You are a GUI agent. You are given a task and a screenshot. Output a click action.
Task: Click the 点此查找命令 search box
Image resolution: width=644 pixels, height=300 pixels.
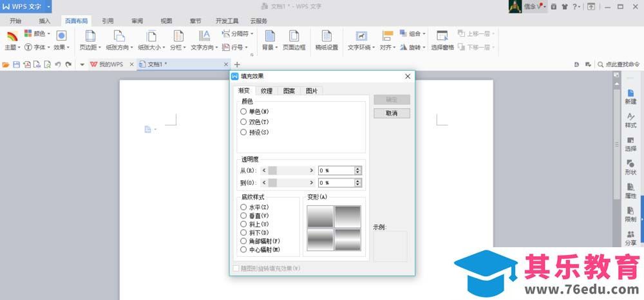[x=618, y=64]
